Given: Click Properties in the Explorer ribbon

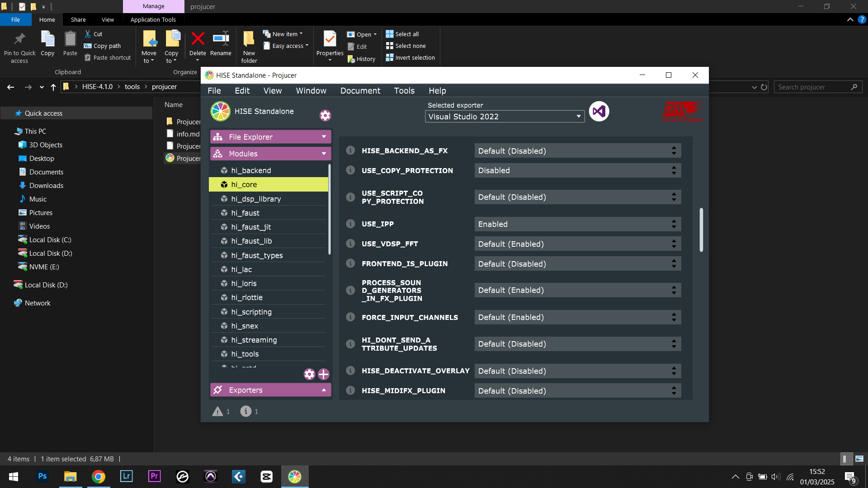Looking at the screenshot, I should coord(330,45).
